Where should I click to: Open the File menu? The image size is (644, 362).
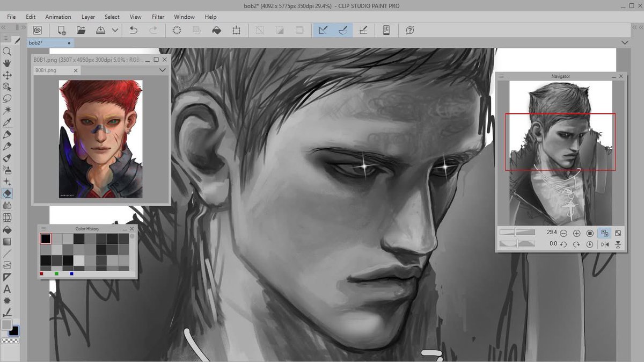click(11, 17)
